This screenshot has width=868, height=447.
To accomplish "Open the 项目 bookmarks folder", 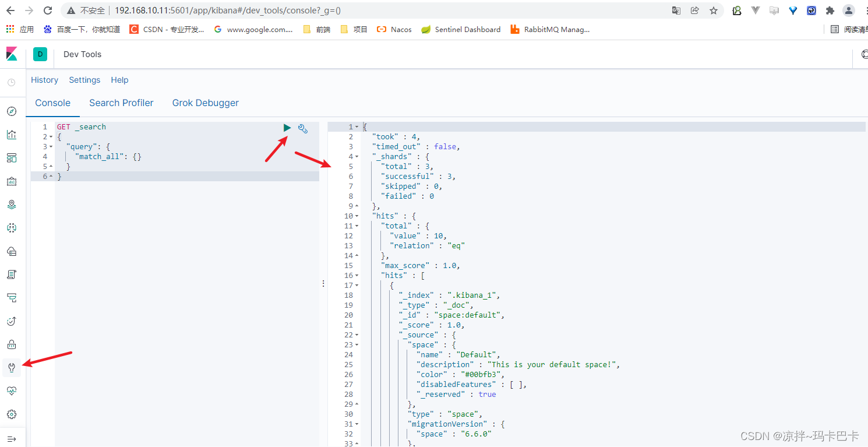I will click(x=354, y=29).
